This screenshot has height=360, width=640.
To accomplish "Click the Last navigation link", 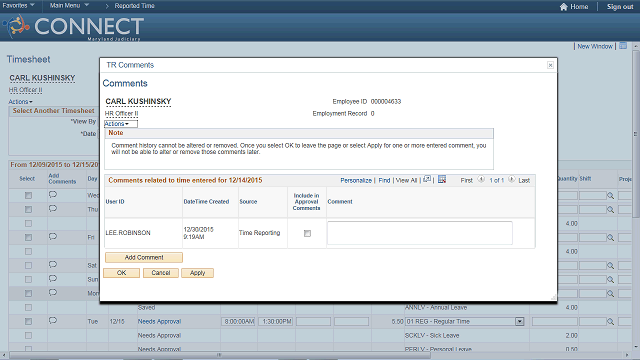I will [x=524, y=180].
